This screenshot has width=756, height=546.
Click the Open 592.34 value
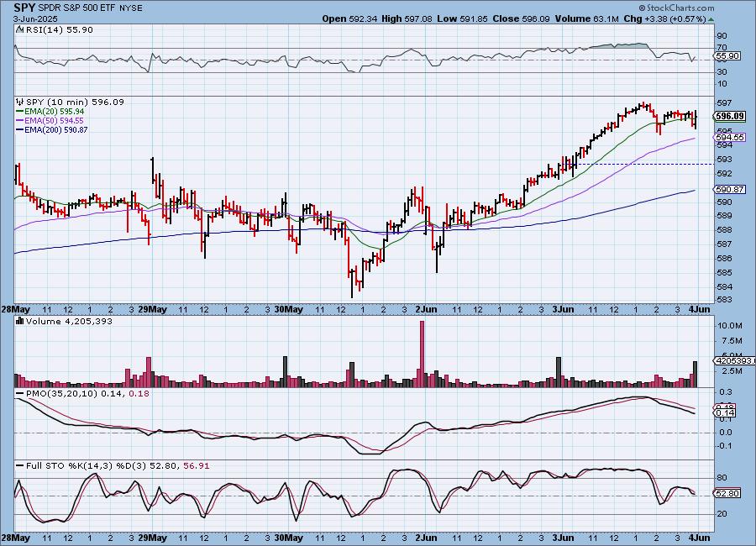(x=349, y=18)
